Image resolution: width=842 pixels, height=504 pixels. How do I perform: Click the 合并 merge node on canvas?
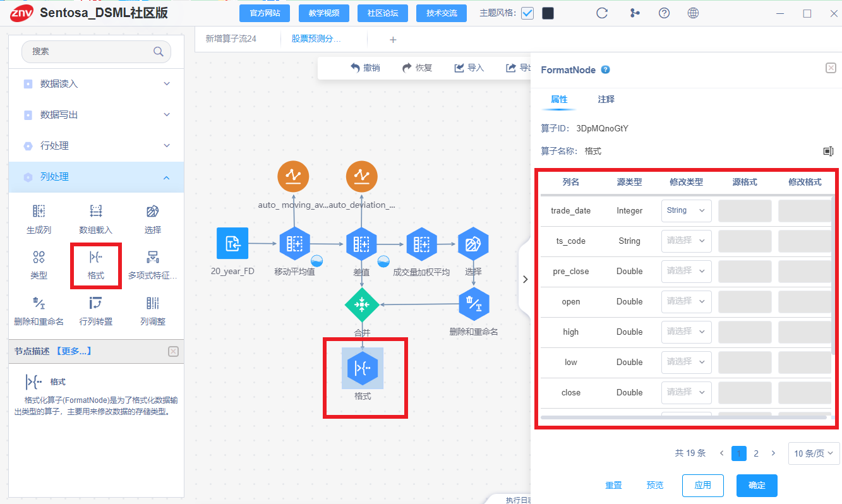tap(362, 304)
